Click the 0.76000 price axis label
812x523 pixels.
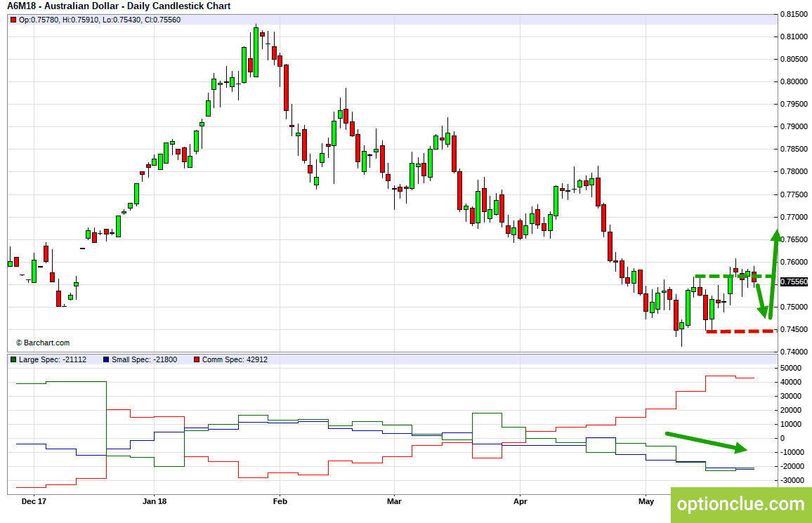(x=794, y=263)
